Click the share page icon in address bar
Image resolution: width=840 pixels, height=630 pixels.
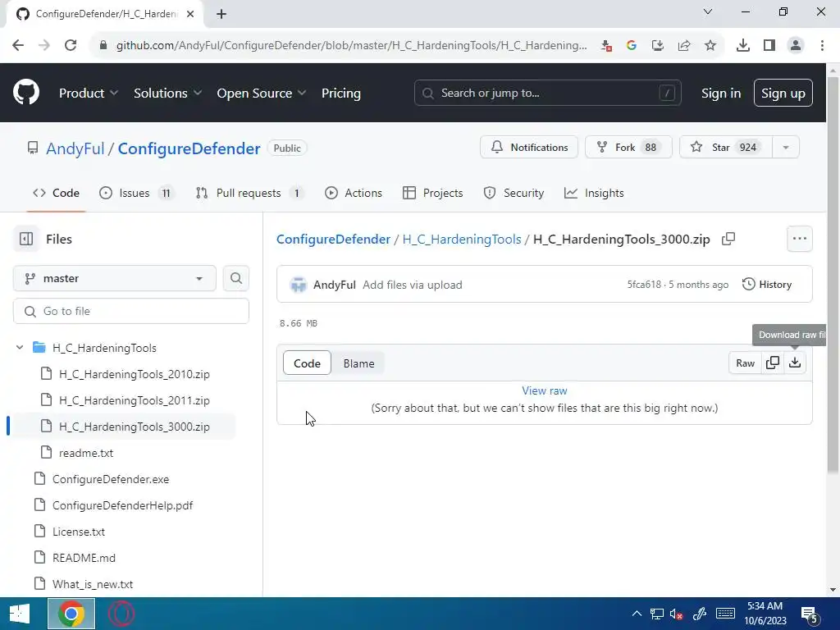(x=684, y=46)
